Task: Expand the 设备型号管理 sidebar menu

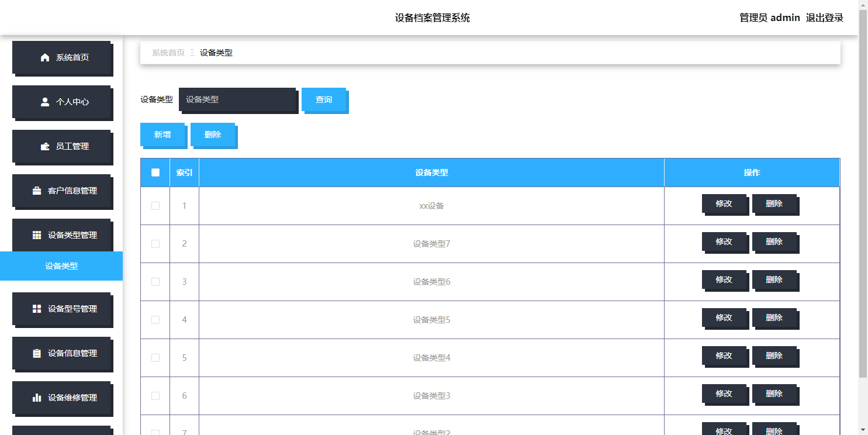Action: click(61, 309)
